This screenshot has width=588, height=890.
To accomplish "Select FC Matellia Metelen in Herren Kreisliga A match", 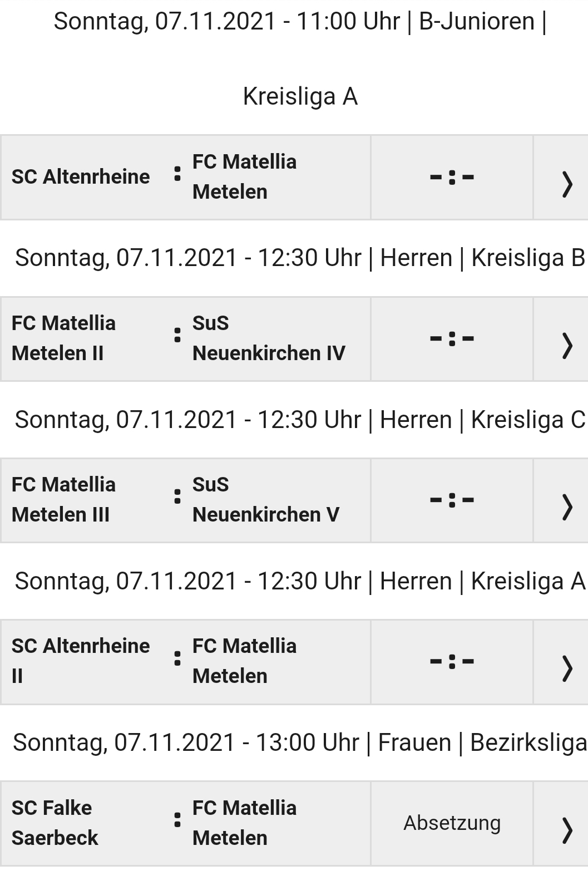I will pos(244,661).
